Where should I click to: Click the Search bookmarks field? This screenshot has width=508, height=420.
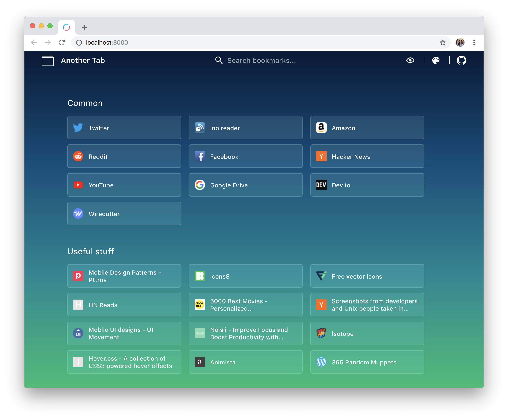click(261, 61)
